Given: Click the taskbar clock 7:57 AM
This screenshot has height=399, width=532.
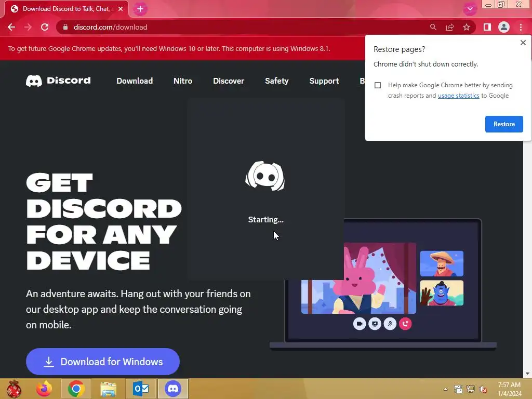Looking at the screenshot, I should (509, 385).
